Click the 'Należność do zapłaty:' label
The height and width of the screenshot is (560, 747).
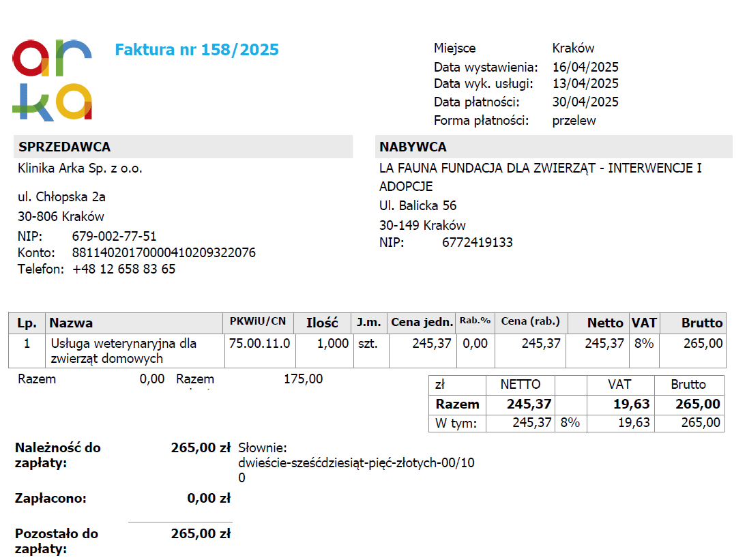57,455
